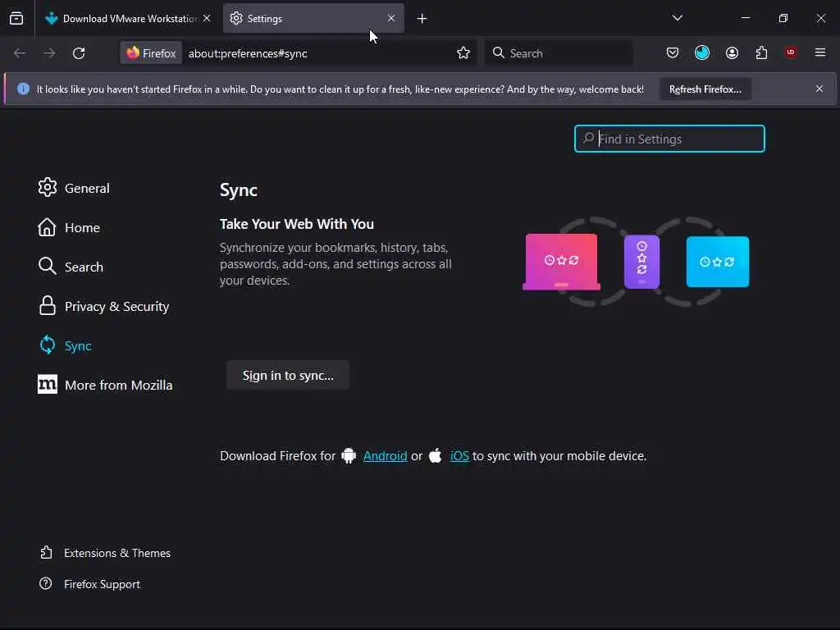Click Sign in to sync button
This screenshot has width=840, height=630.
288,375
